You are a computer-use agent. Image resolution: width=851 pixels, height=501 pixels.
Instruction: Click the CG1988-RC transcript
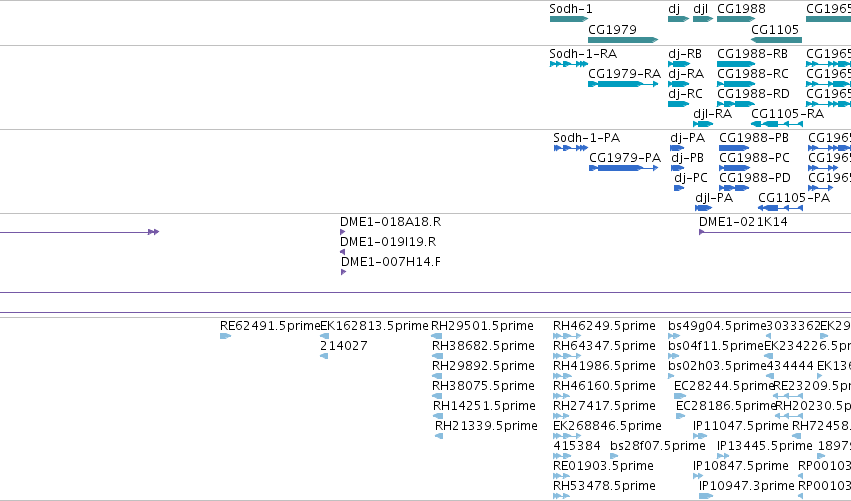click(x=736, y=84)
